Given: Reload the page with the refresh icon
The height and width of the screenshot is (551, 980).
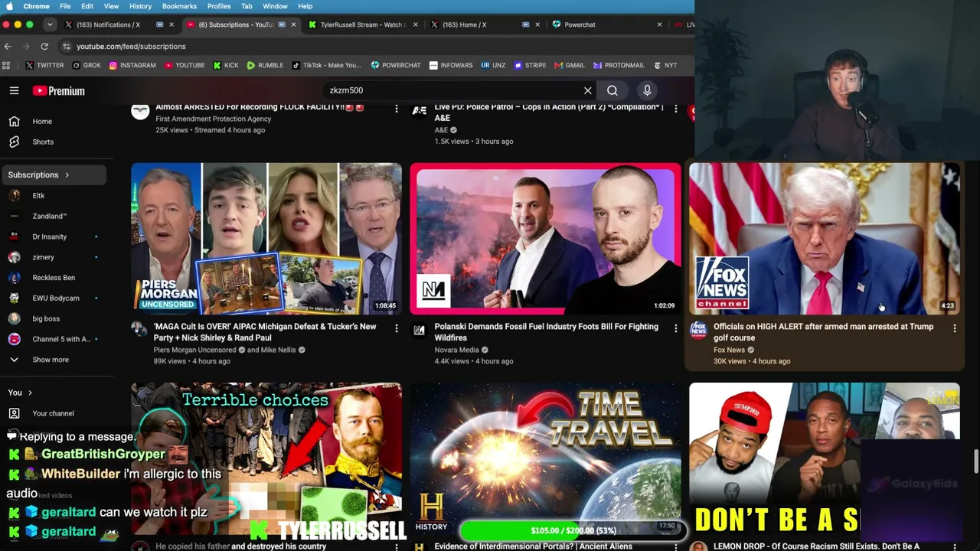Looking at the screenshot, I should pyautogui.click(x=44, y=47).
